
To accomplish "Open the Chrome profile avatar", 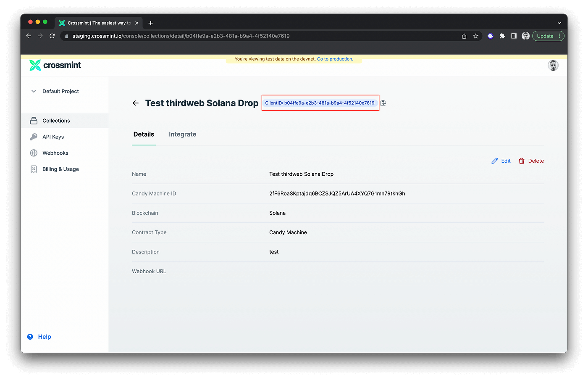I will pos(525,36).
